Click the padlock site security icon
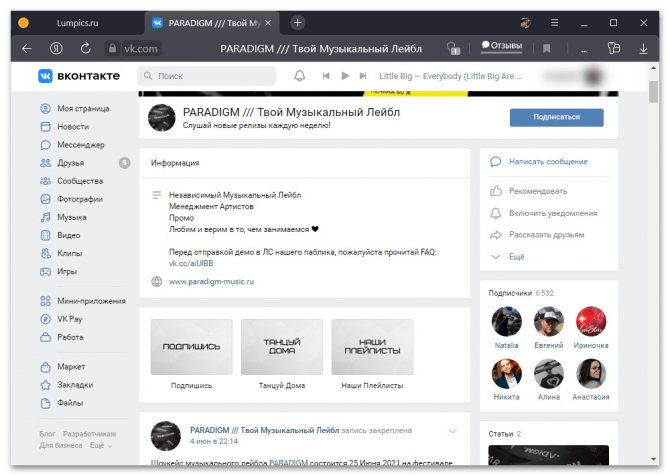This screenshot has height=476, width=670. coord(112,48)
